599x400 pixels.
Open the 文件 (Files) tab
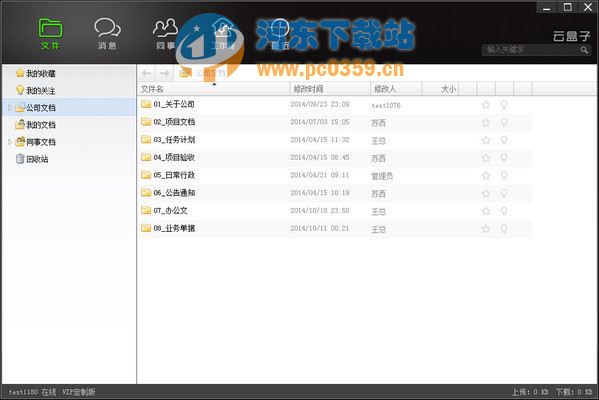tap(50, 34)
